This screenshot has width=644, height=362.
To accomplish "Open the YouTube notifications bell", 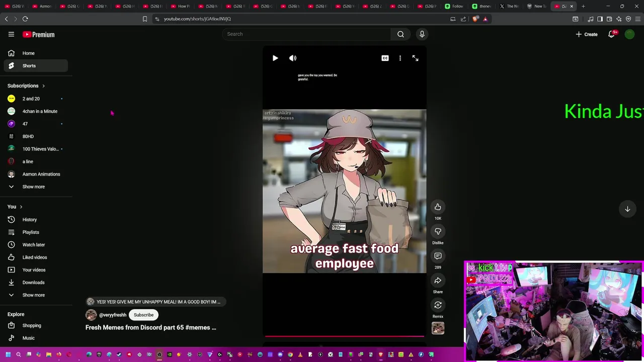I will (x=612, y=34).
